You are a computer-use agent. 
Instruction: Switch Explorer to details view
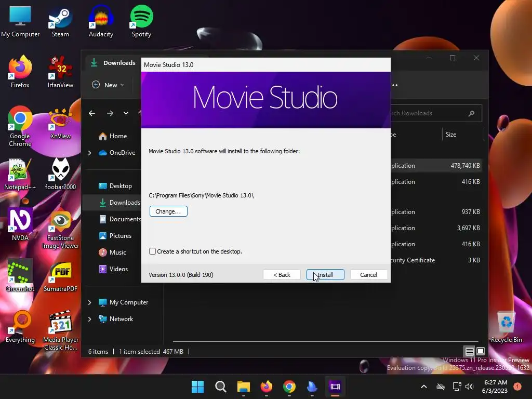coord(469,352)
